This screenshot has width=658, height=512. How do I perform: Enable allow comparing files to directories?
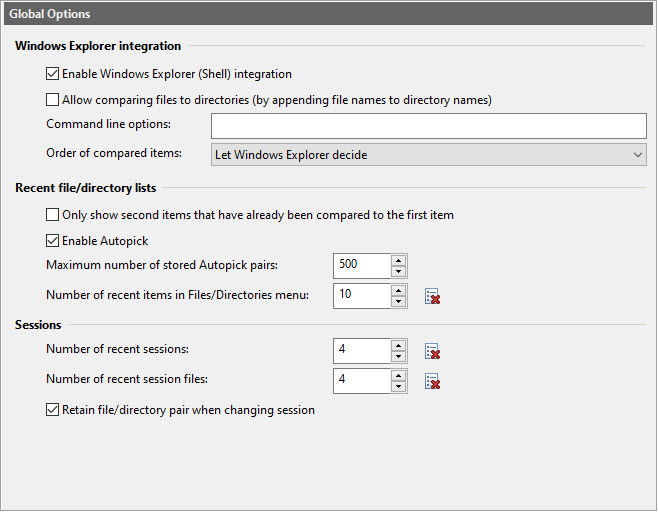(53, 100)
